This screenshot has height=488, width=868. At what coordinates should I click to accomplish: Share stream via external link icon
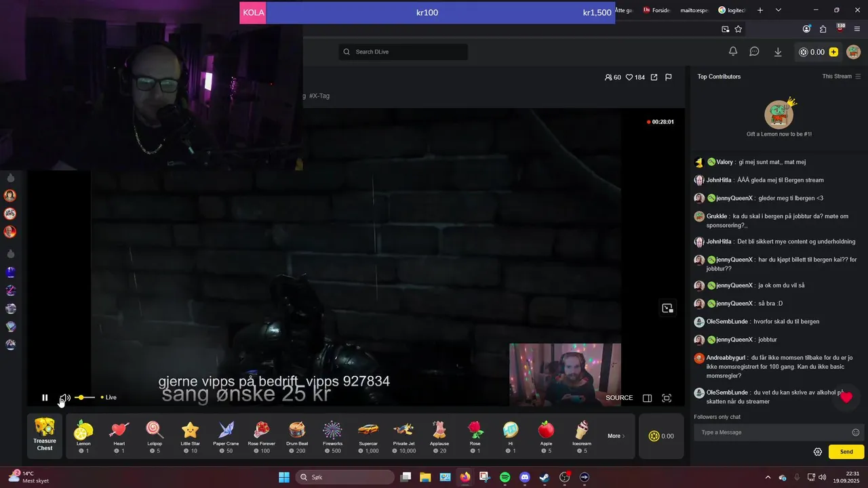654,77
